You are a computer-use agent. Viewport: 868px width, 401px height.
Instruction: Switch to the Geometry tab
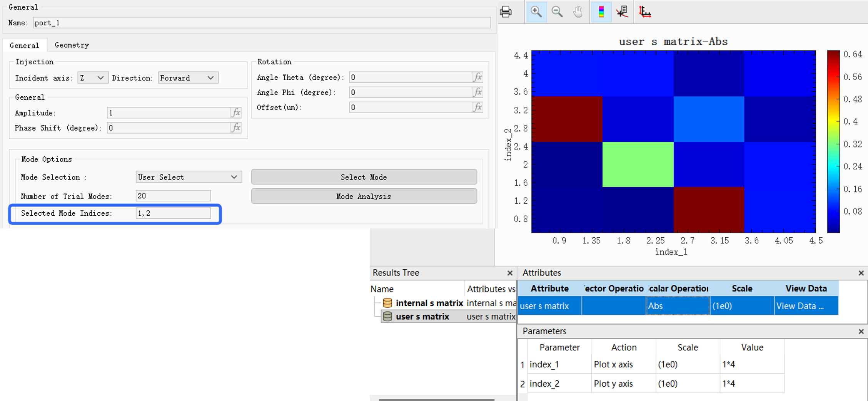(x=72, y=45)
